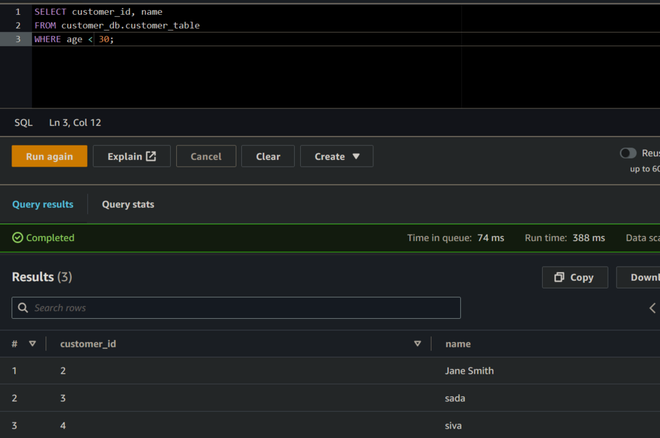Copy the results with Copy button
This screenshot has width=660, height=438.
click(x=575, y=277)
